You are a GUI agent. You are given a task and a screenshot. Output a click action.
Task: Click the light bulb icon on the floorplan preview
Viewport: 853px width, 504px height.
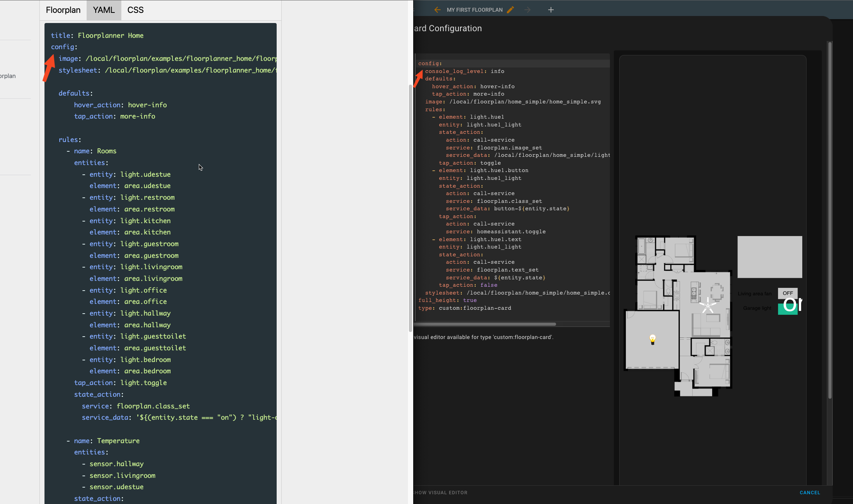click(x=652, y=339)
